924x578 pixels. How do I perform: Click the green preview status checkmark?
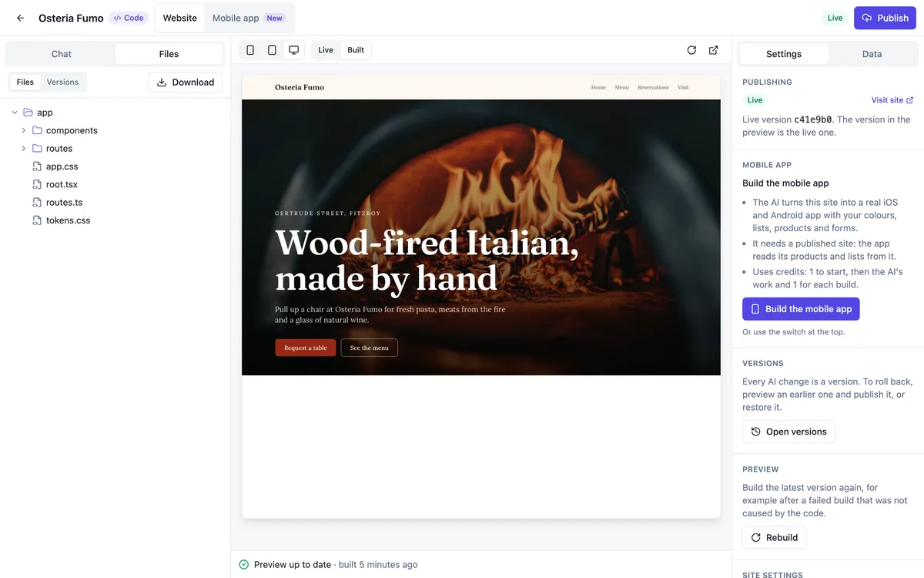pyautogui.click(x=244, y=565)
